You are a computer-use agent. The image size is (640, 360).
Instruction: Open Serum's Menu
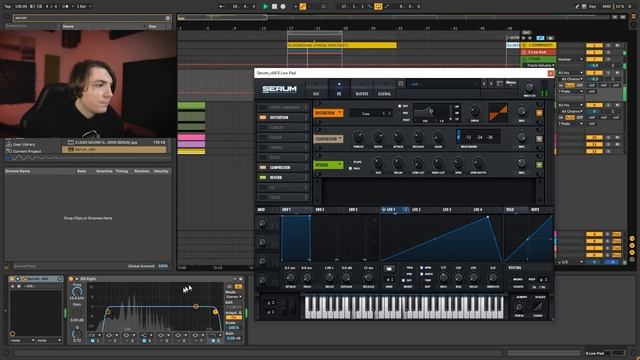511,83
